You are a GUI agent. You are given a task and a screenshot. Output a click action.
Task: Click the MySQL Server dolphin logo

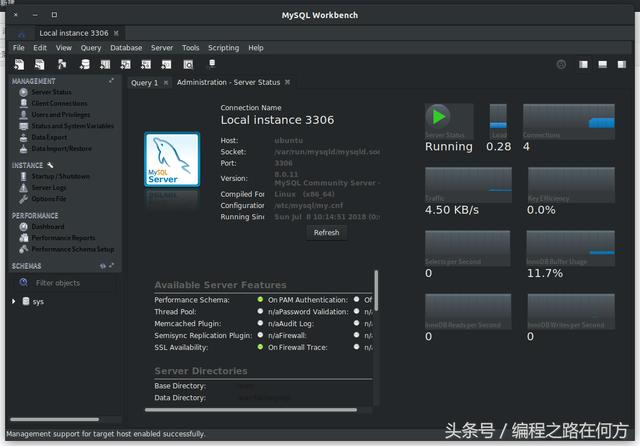[172, 160]
